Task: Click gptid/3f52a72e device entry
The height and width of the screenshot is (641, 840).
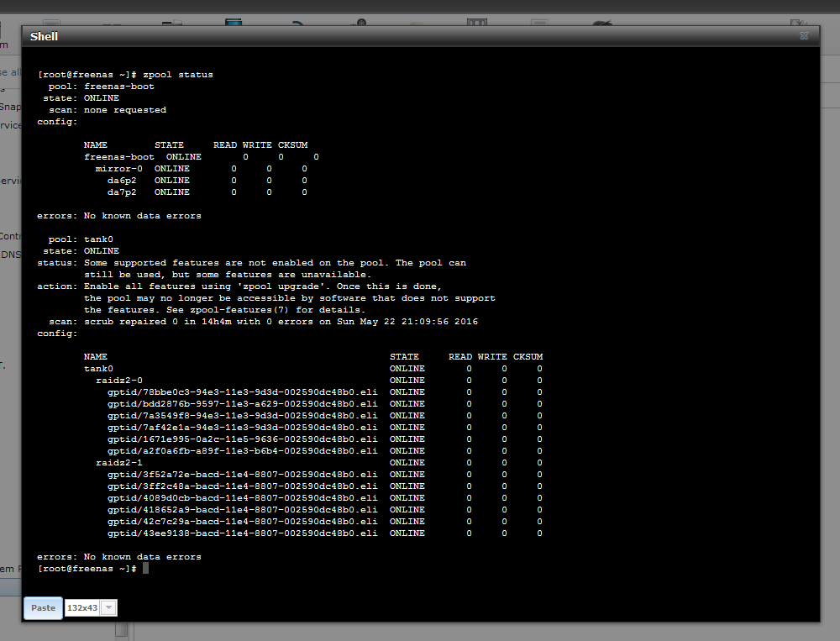Action: (x=242, y=475)
